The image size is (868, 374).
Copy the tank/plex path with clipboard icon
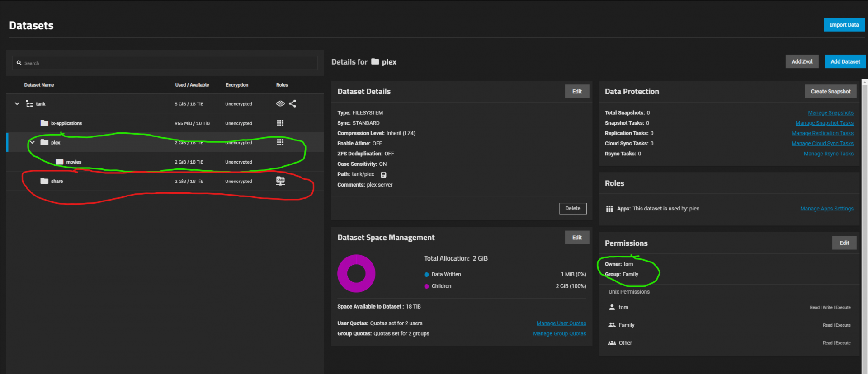coord(383,175)
